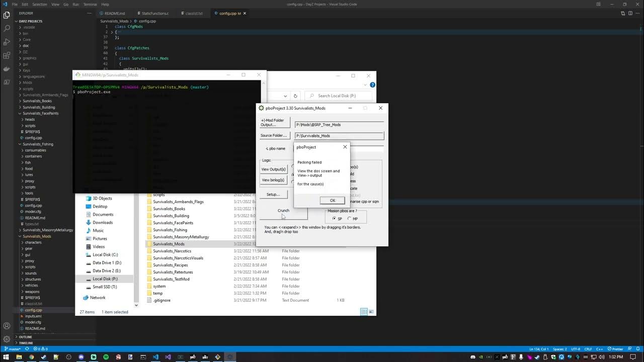Collapse the Survivalists_Fishing folder in Explorer tree
Screen dimensions: 644x362
38,144
